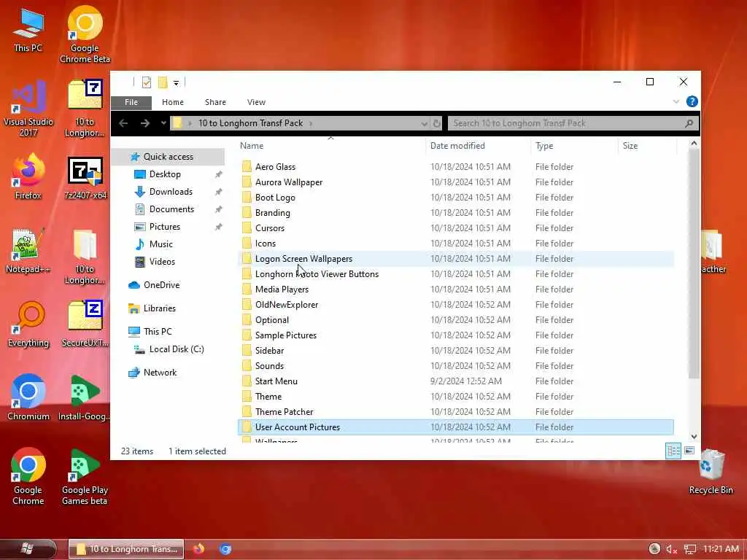Open Customize Quick Access Toolbar dropdown
The image size is (747, 560).
(x=176, y=83)
